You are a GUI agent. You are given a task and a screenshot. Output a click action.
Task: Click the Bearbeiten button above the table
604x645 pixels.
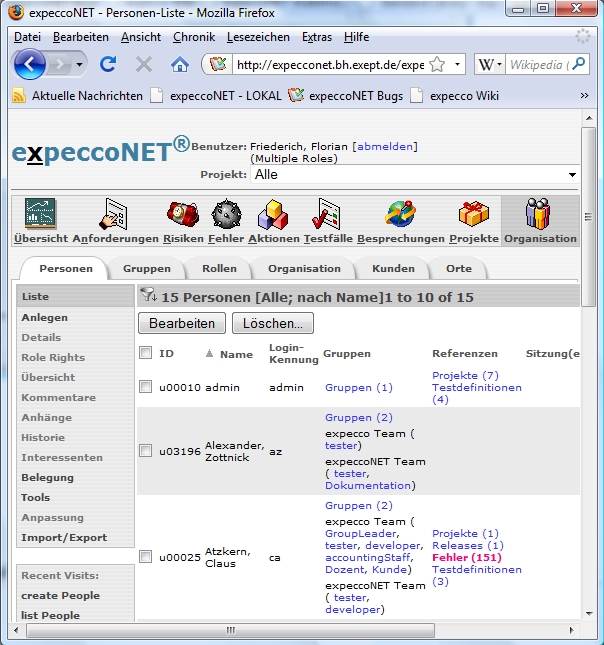182,323
